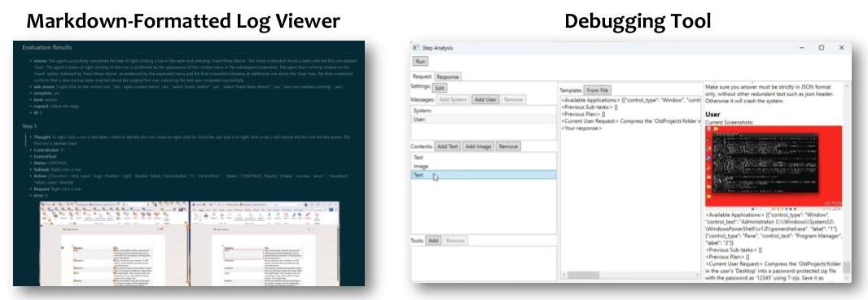Click the Settings Edit button
The height and width of the screenshot is (300, 868).
440,88
